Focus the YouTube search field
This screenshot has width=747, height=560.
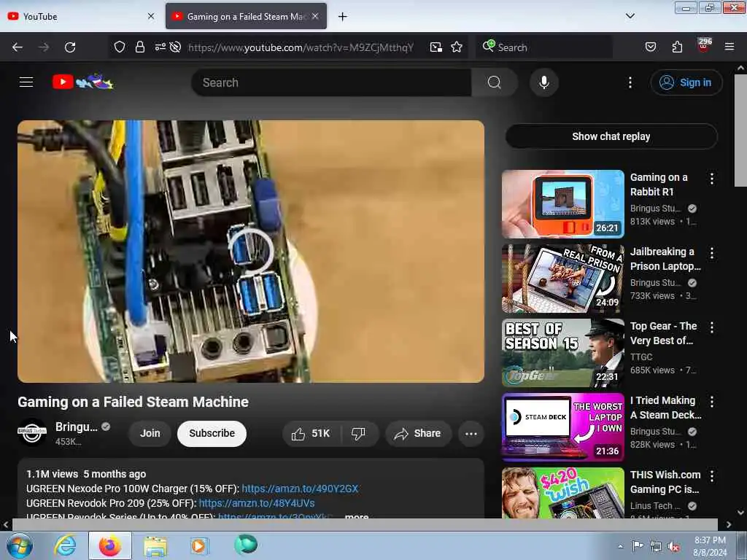pos(331,82)
